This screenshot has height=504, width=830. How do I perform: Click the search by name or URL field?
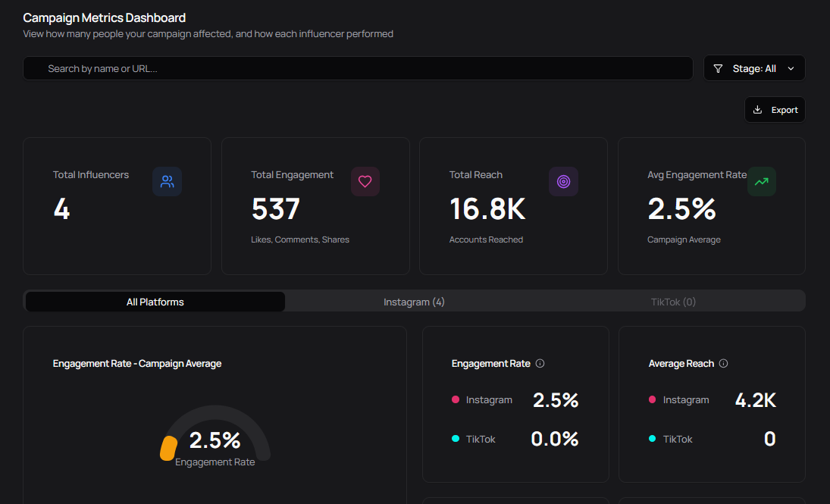[x=358, y=67]
